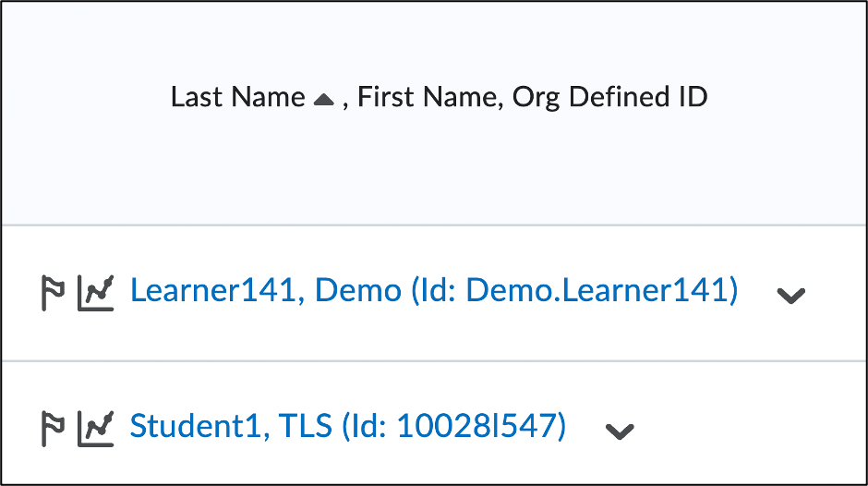Click blank space in the table header cell

[x=434, y=176]
